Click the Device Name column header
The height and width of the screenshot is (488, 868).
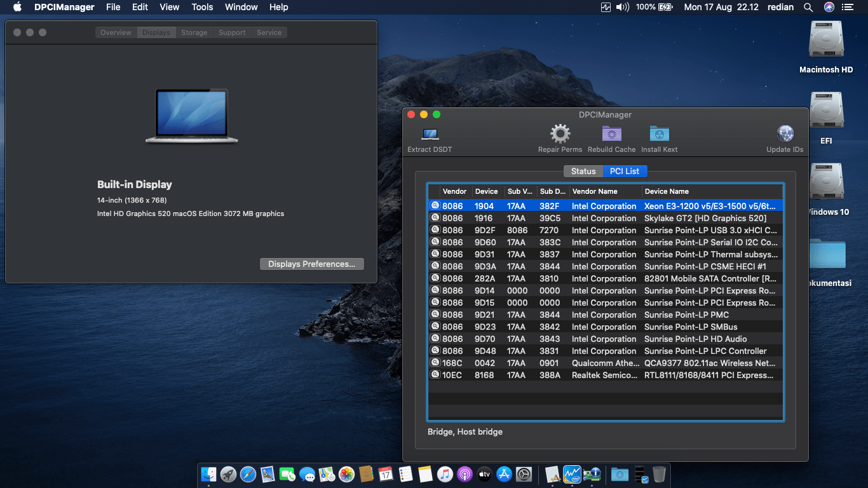[x=712, y=191]
